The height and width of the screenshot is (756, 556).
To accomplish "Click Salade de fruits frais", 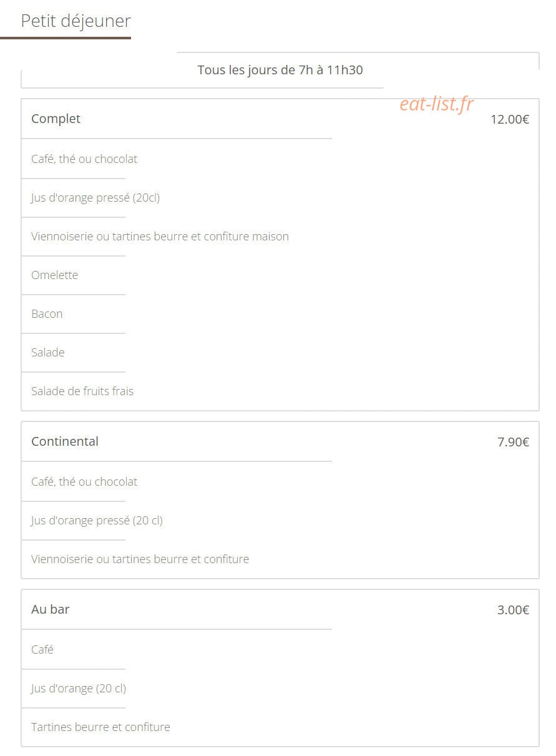I will tap(82, 391).
